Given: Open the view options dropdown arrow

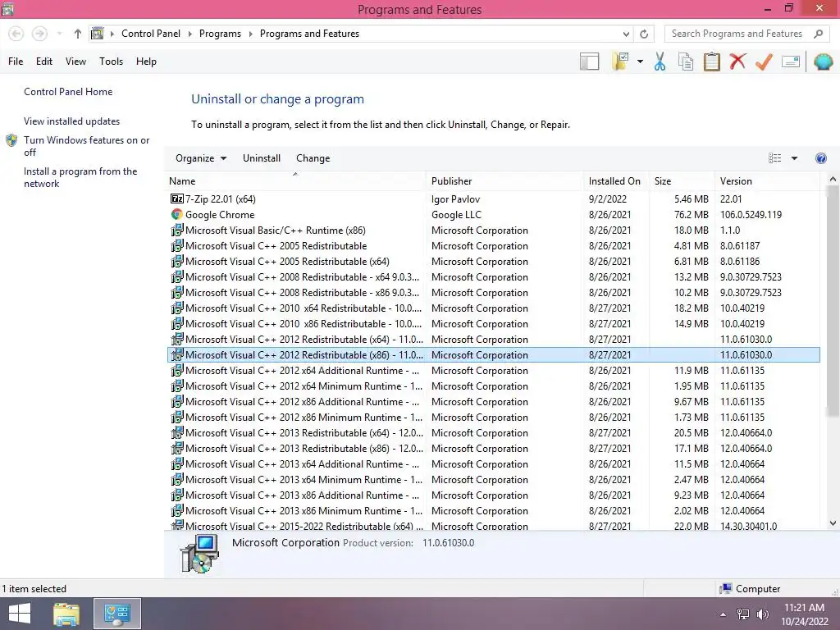Looking at the screenshot, I should [x=794, y=158].
